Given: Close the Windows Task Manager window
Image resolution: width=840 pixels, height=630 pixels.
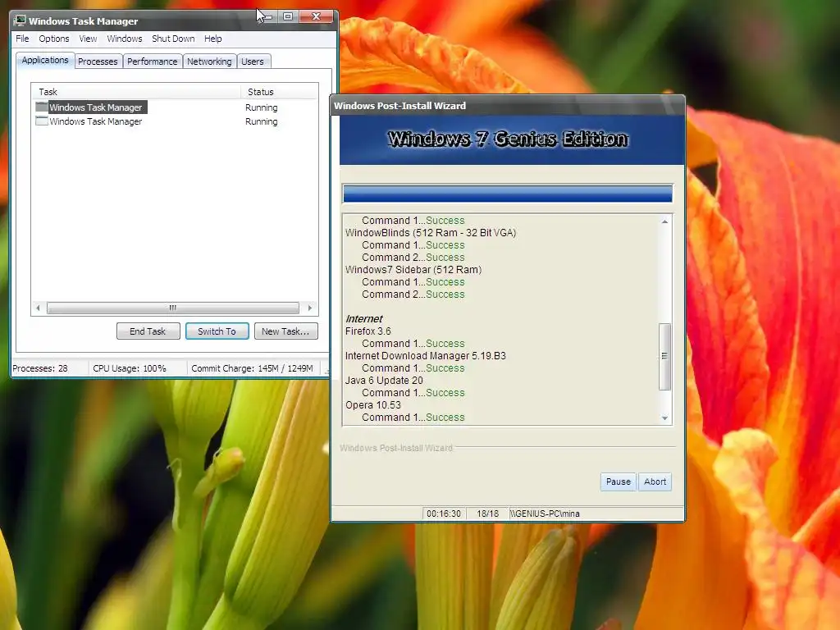Looking at the screenshot, I should coord(316,16).
